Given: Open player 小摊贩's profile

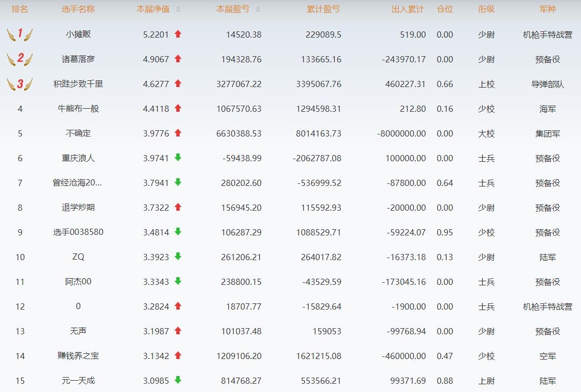Looking at the screenshot, I should pyautogui.click(x=78, y=35).
